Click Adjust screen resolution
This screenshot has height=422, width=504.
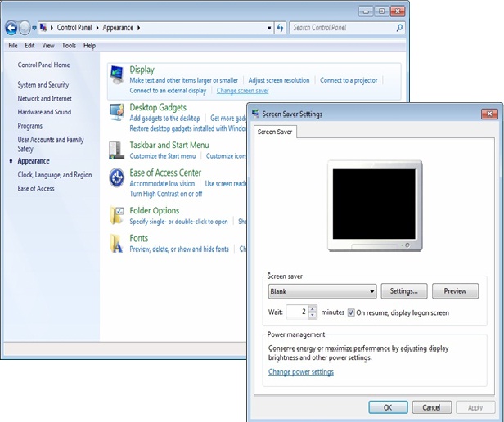click(x=279, y=80)
